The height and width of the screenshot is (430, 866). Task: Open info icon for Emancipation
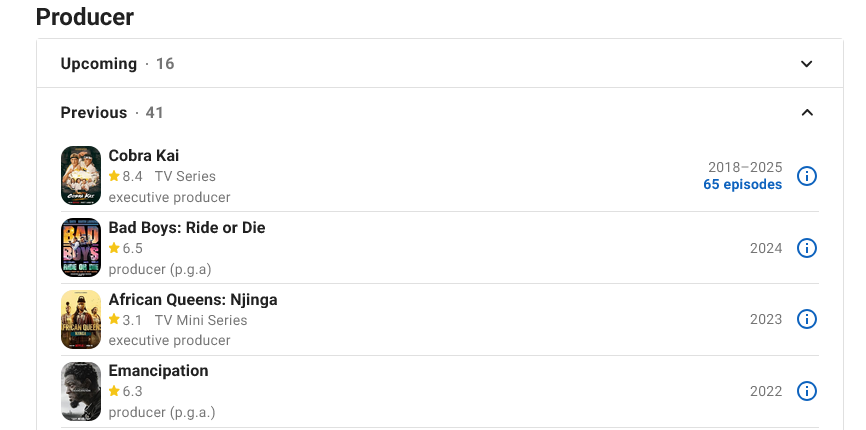click(x=806, y=391)
